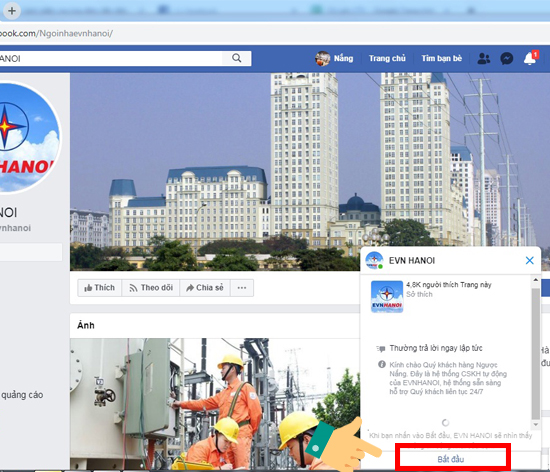Click the EVN HANOI chat header name
The height and width of the screenshot is (472, 550).
pyautogui.click(x=412, y=261)
